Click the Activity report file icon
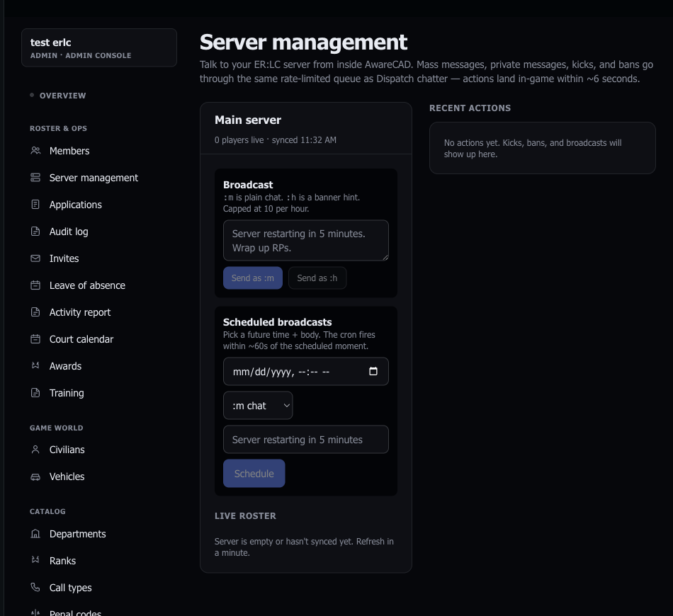 [x=35, y=312]
